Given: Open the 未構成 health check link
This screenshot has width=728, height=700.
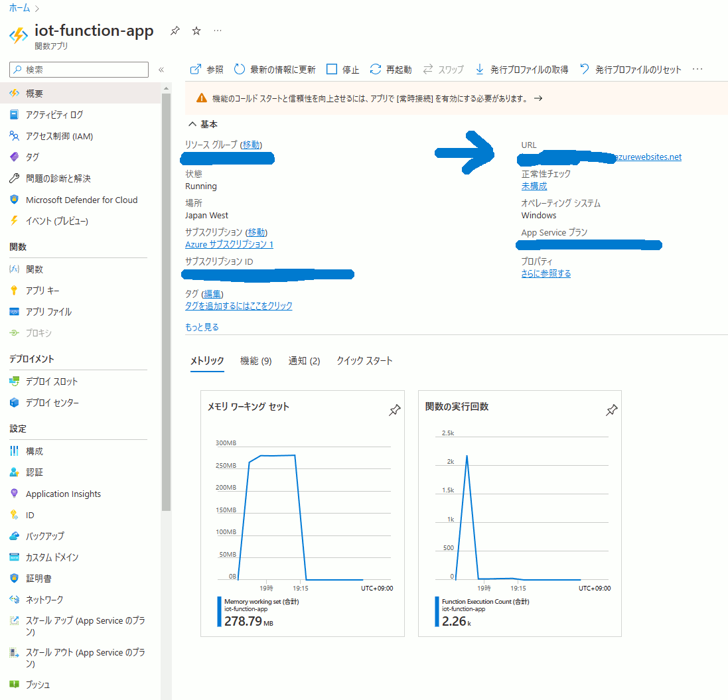Looking at the screenshot, I should tap(534, 186).
